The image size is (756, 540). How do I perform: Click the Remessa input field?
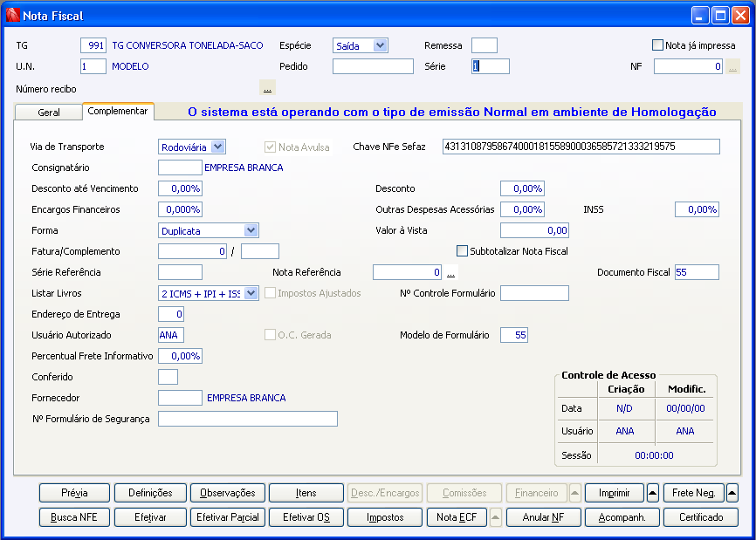tap(485, 45)
